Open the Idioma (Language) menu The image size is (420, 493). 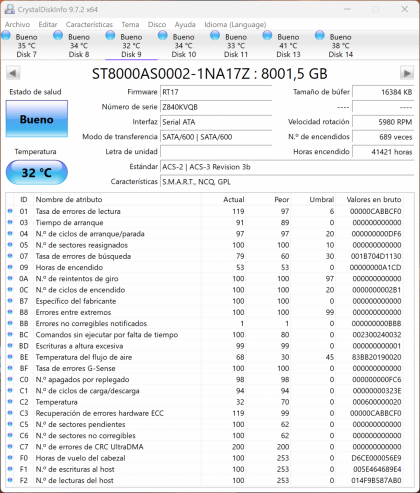coord(235,24)
